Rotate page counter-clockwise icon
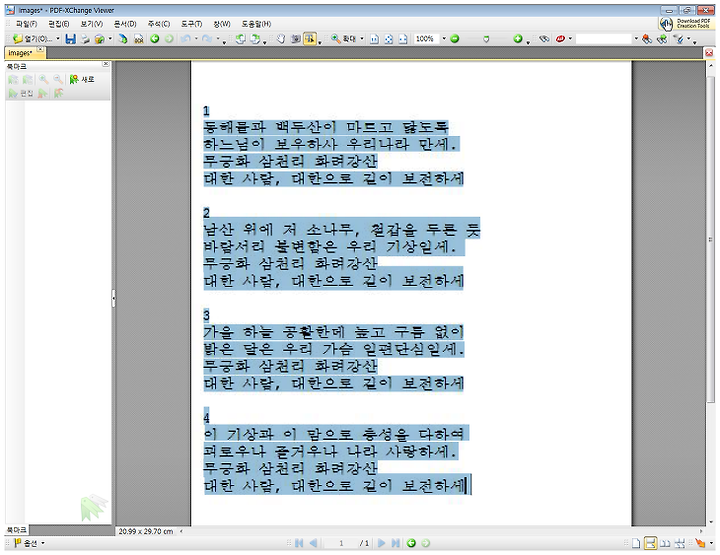This screenshot has width=720, height=555. point(240,39)
